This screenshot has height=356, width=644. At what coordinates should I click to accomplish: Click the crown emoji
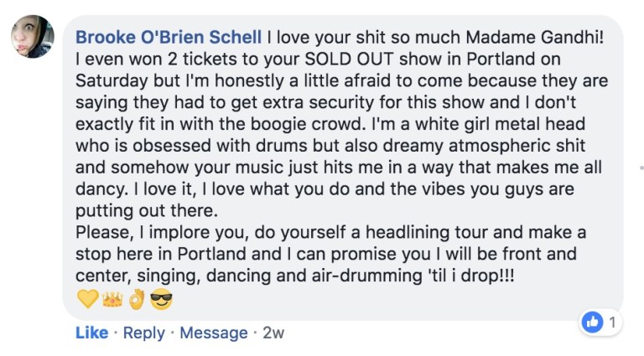[x=112, y=299]
